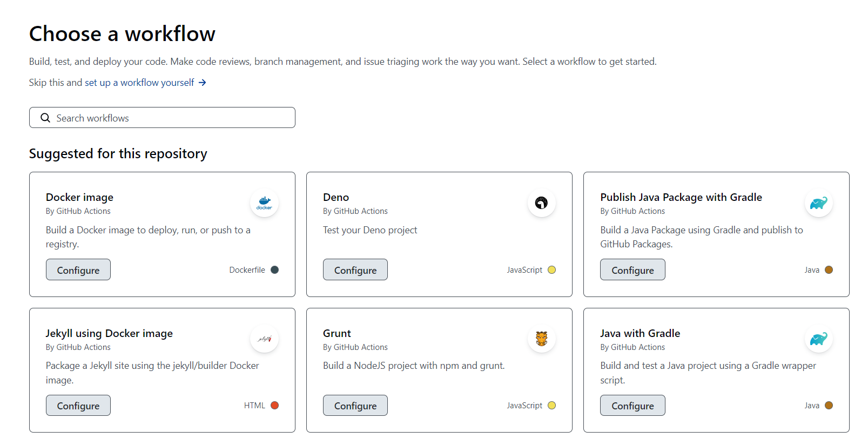Configure the Java with Gradle workflow
The height and width of the screenshot is (445, 868).
pyautogui.click(x=633, y=406)
